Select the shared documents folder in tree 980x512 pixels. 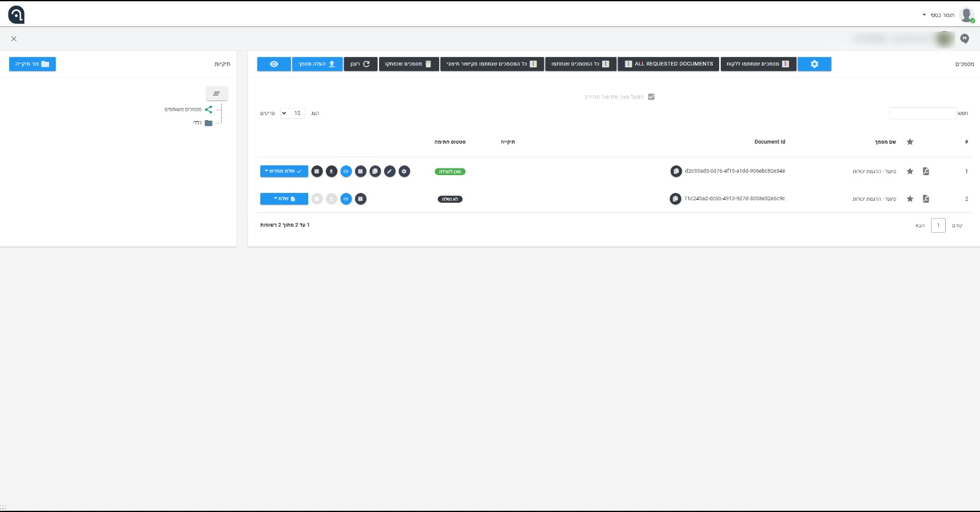184,110
